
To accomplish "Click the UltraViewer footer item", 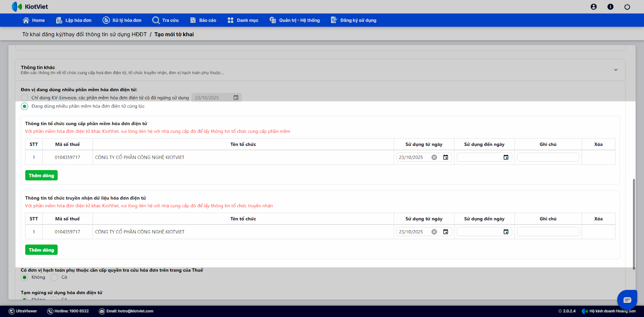I will coord(23,311).
